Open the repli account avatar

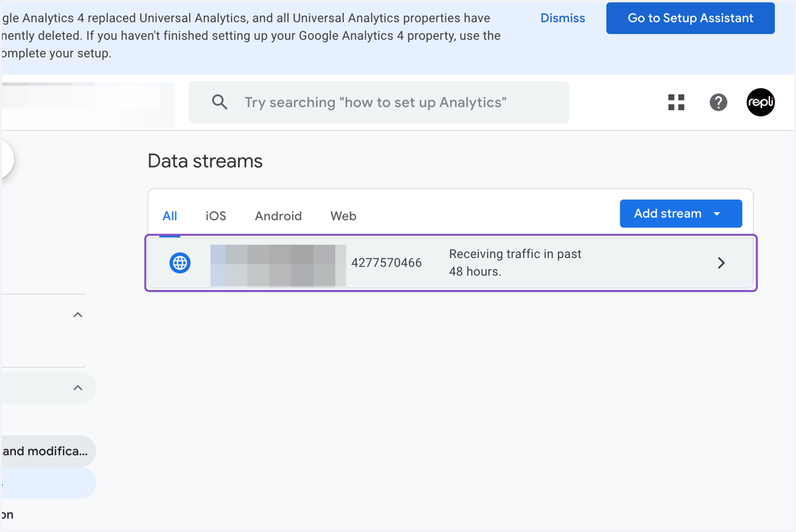click(760, 102)
